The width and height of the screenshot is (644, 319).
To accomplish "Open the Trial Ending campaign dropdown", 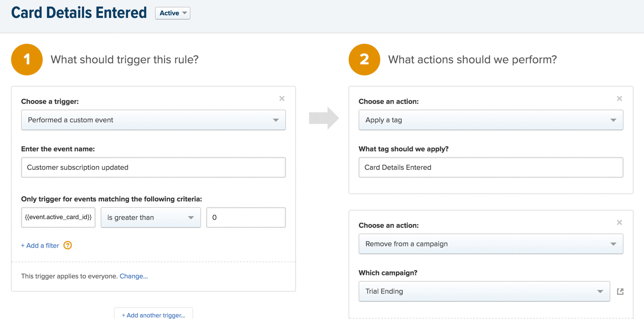I will pyautogui.click(x=484, y=291).
